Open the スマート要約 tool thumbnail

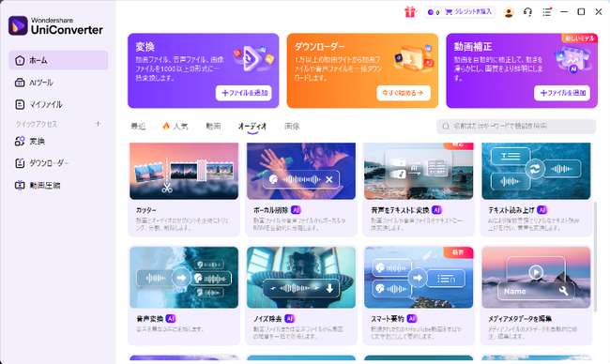(419, 278)
